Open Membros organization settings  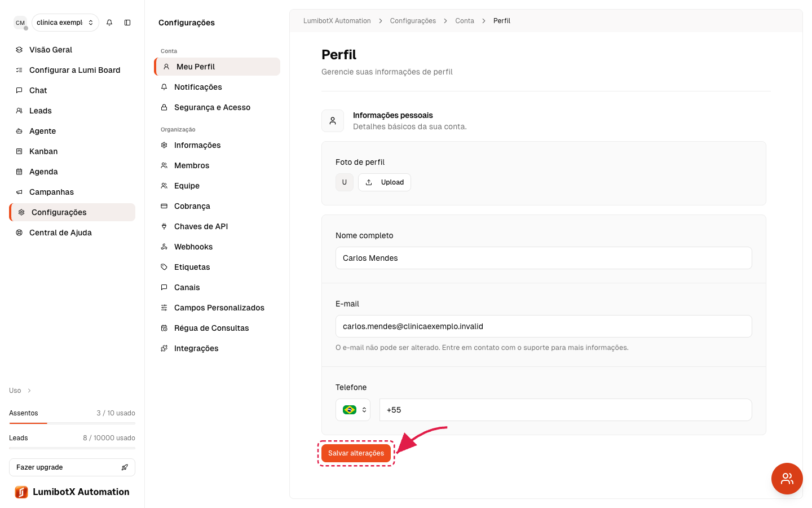click(x=217, y=165)
